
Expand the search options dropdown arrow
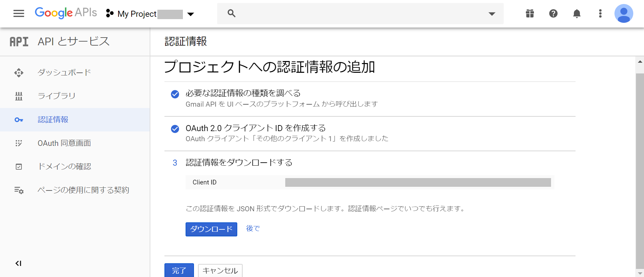492,14
